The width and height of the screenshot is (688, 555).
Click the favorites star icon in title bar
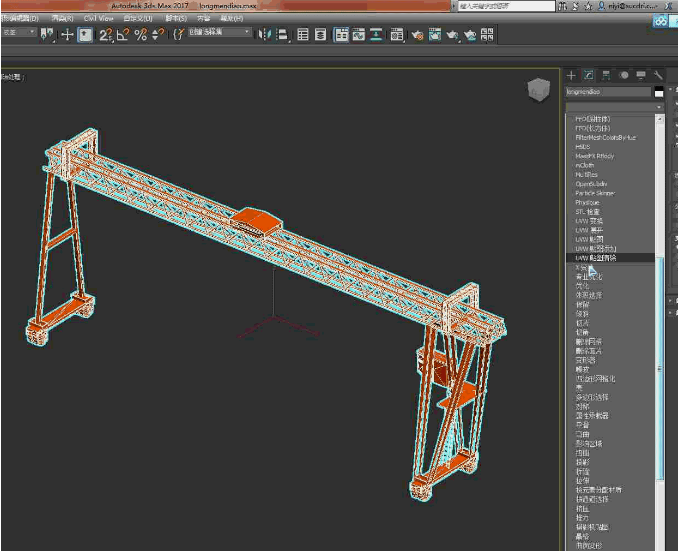(589, 6)
